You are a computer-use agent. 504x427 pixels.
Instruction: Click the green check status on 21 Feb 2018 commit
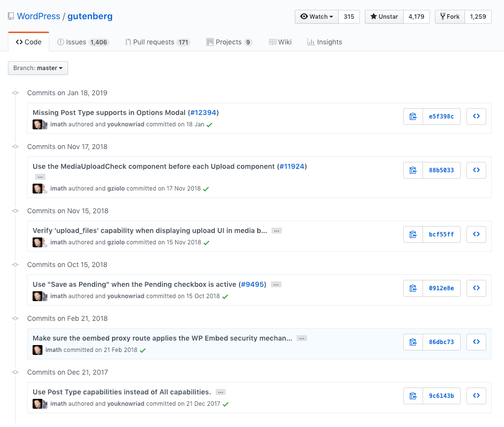pos(143,350)
